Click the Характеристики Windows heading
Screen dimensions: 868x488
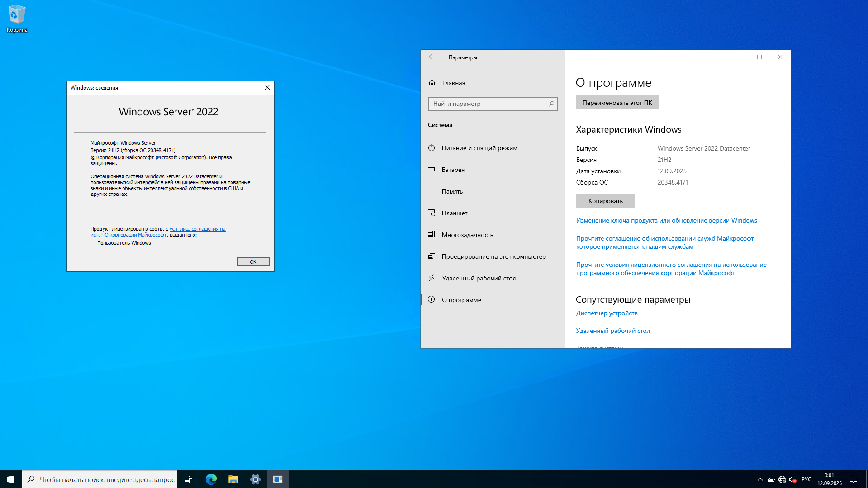coord(628,129)
